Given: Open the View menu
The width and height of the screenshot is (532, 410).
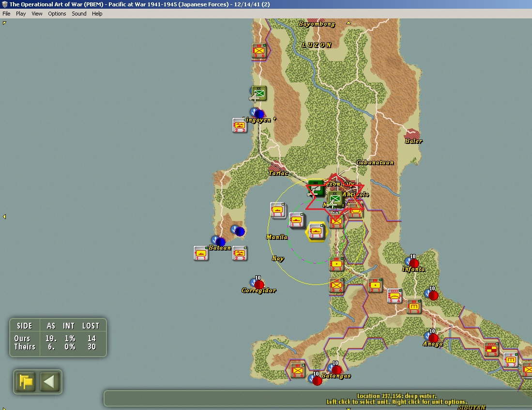Looking at the screenshot, I should pos(37,14).
